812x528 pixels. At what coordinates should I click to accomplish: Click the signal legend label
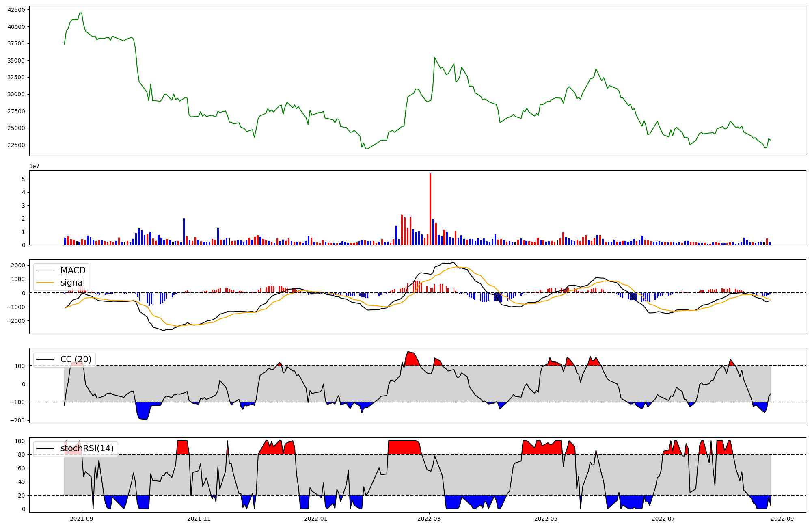pyautogui.click(x=73, y=283)
